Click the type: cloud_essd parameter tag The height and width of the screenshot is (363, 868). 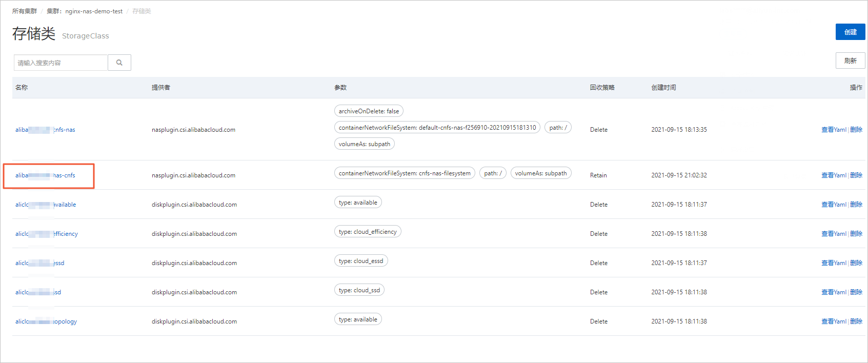361,261
